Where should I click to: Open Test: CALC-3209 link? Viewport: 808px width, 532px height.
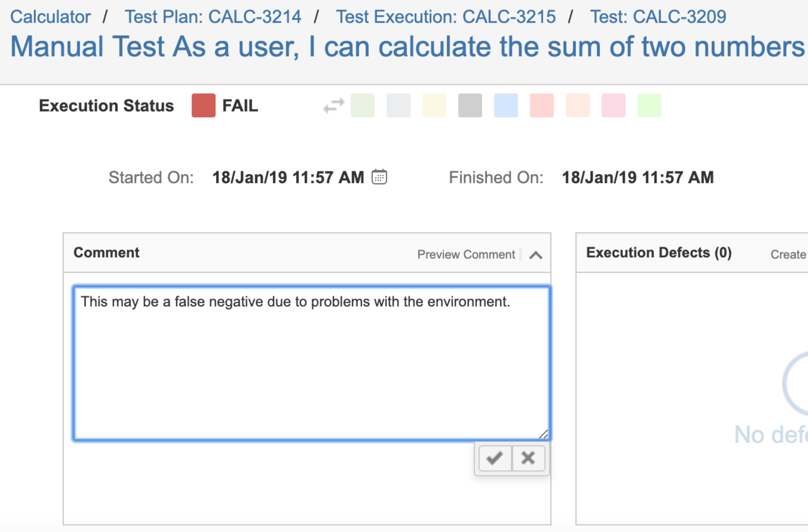click(658, 17)
